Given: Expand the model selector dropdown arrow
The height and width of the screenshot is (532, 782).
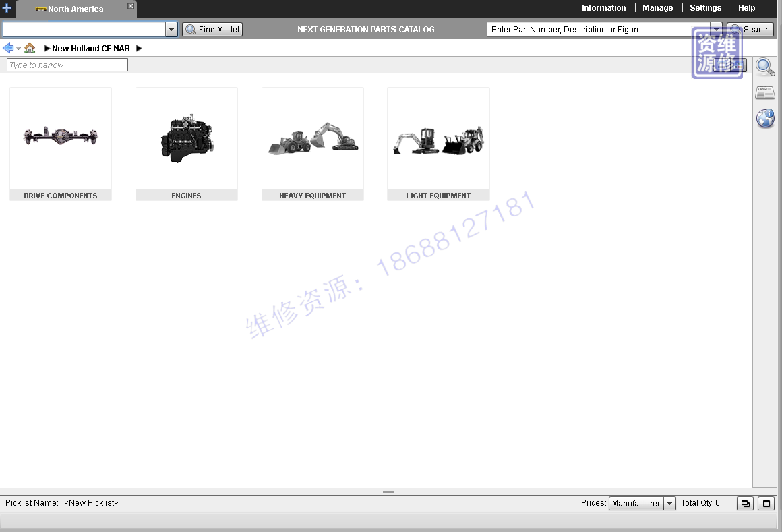Looking at the screenshot, I should click(x=171, y=30).
